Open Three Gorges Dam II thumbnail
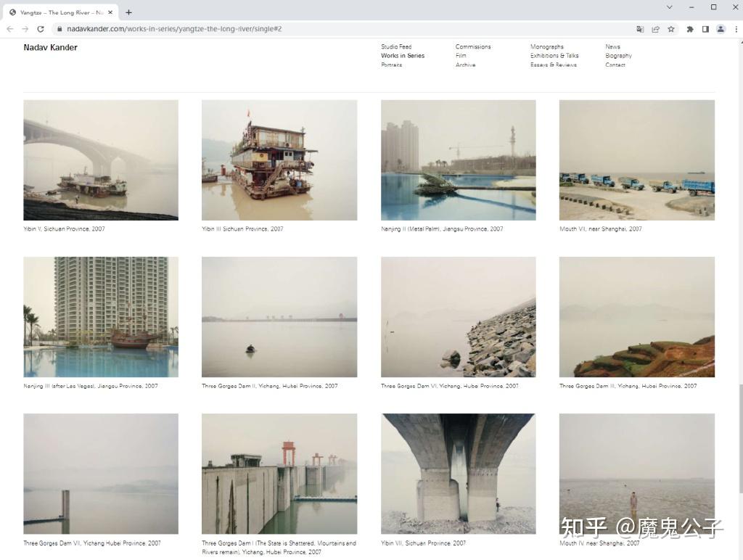The image size is (743, 560). coord(279,317)
